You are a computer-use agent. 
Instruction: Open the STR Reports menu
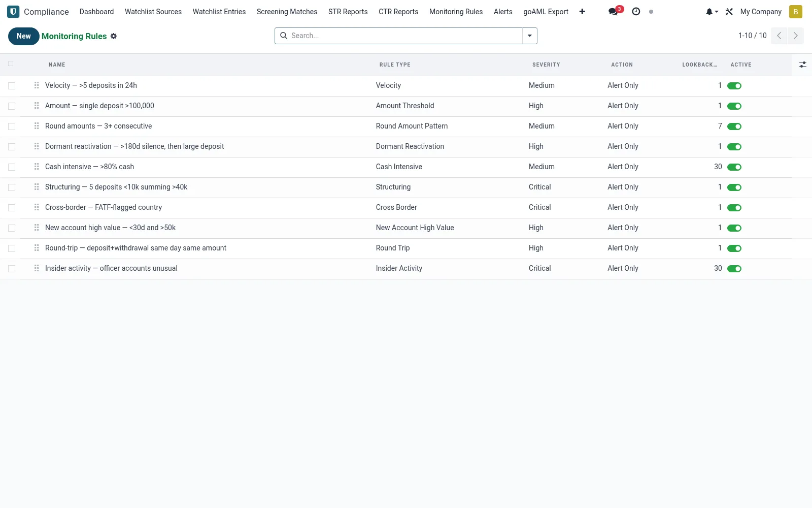pyautogui.click(x=348, y=12)
